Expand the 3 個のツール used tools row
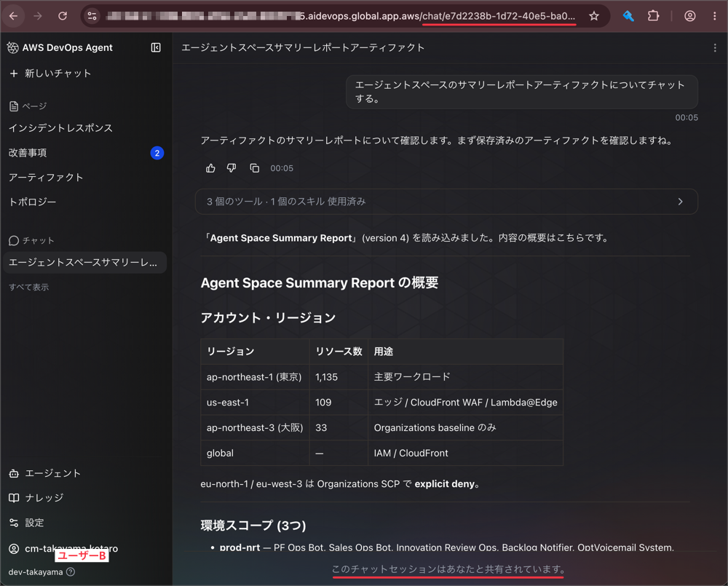This screenshot has width=728, height=586. pos(446,202)
